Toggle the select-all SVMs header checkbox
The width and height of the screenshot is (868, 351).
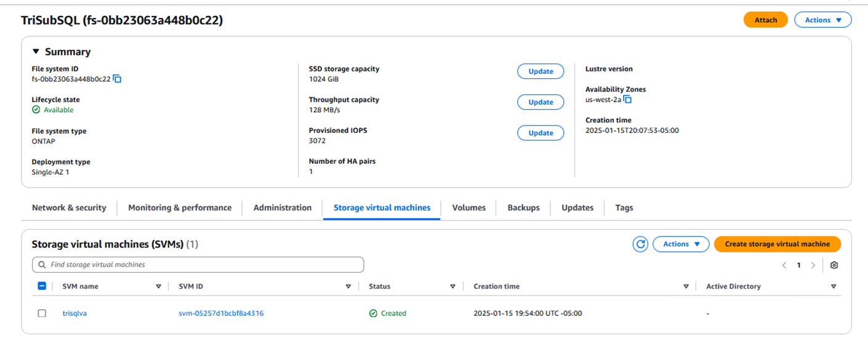point(42,286)
